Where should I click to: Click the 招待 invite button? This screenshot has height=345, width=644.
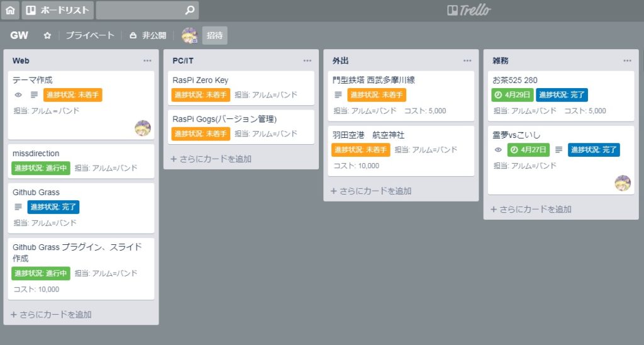[x=214, y=35]
